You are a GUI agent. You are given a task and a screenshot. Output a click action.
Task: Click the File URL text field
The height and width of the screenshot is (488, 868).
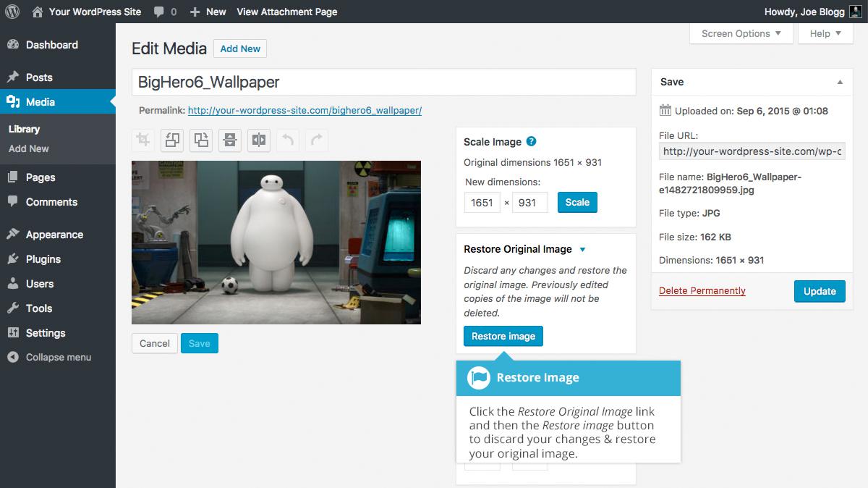(x=752, y=151)
